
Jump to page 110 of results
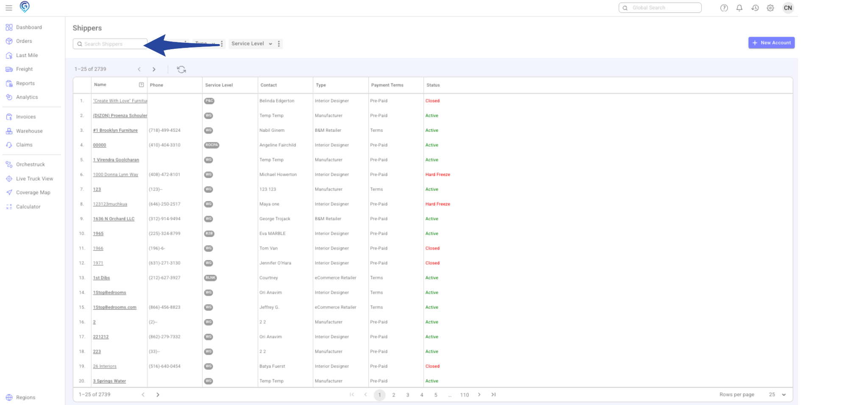click(465, 394)
